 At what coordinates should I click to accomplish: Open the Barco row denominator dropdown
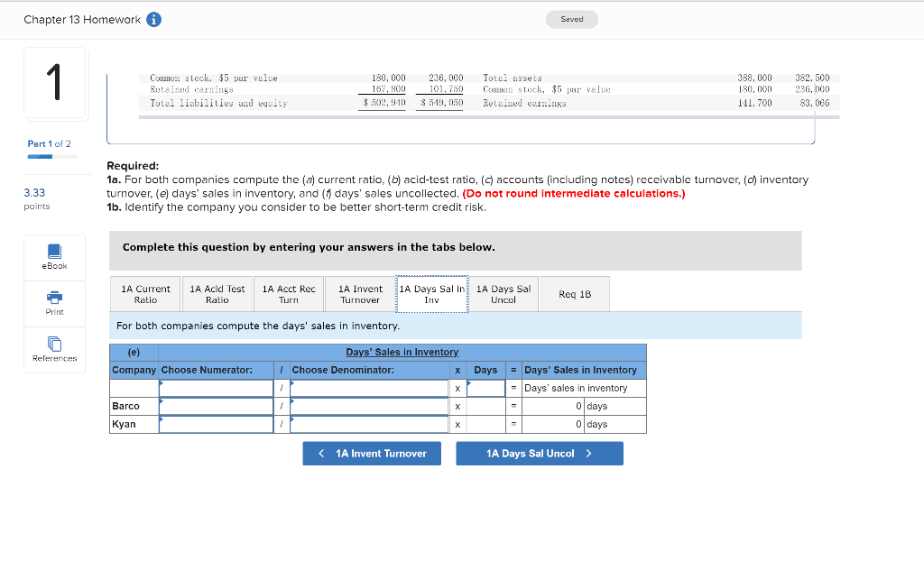[369, 406]
